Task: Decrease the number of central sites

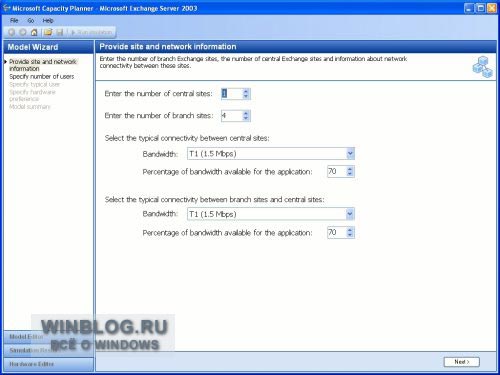Action: pyautogui.click(x=246, y=96)
